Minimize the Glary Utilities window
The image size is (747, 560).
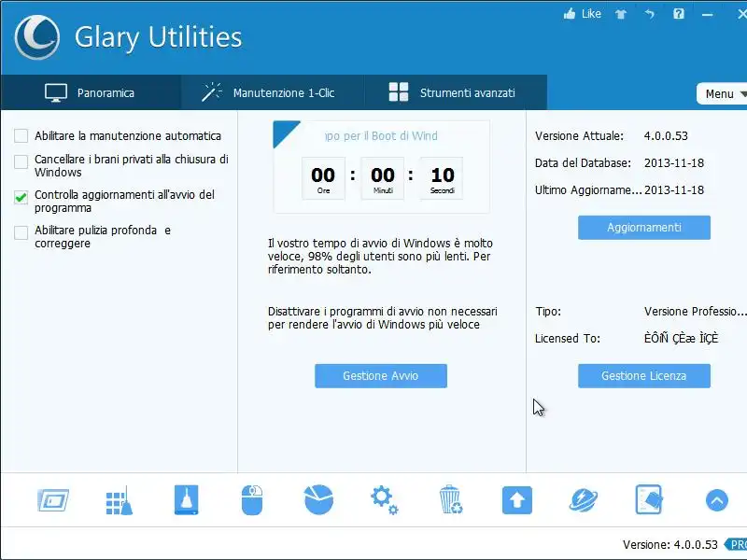point(708,15)
